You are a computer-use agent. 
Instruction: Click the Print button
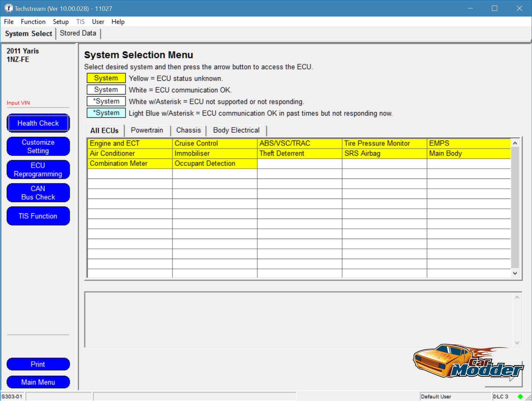[x=38, y=364]
